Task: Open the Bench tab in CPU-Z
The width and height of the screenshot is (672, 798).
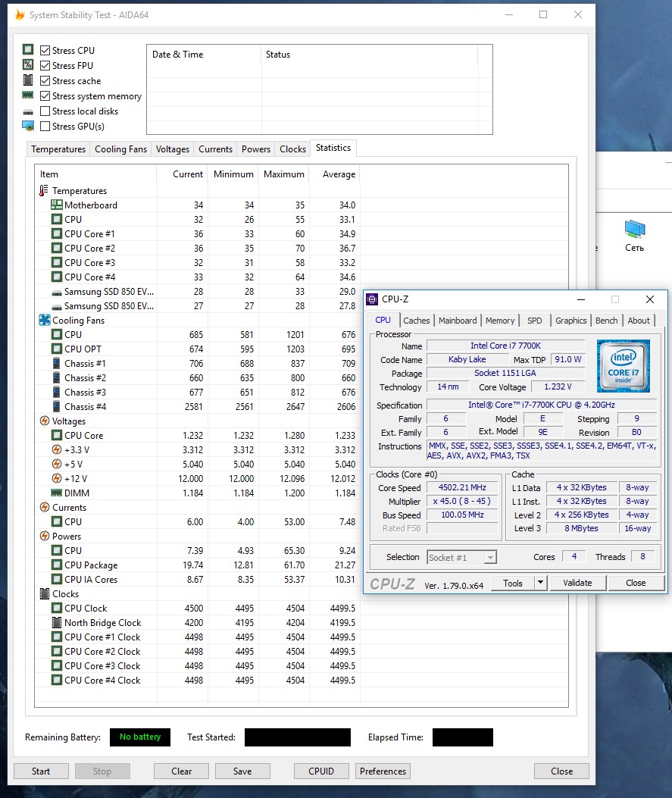Action: 606,321
